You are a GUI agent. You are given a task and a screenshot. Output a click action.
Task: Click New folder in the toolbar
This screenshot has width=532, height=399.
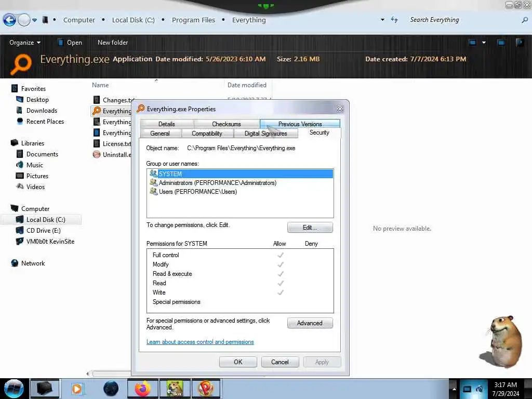click(113, 43)
